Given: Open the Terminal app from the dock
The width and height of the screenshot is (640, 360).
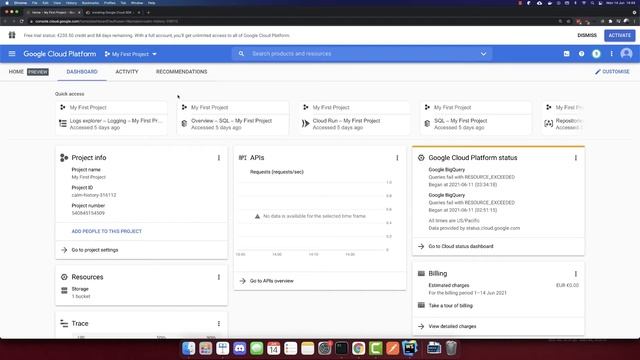Looking at the screenshot, I should pos(342,348).
